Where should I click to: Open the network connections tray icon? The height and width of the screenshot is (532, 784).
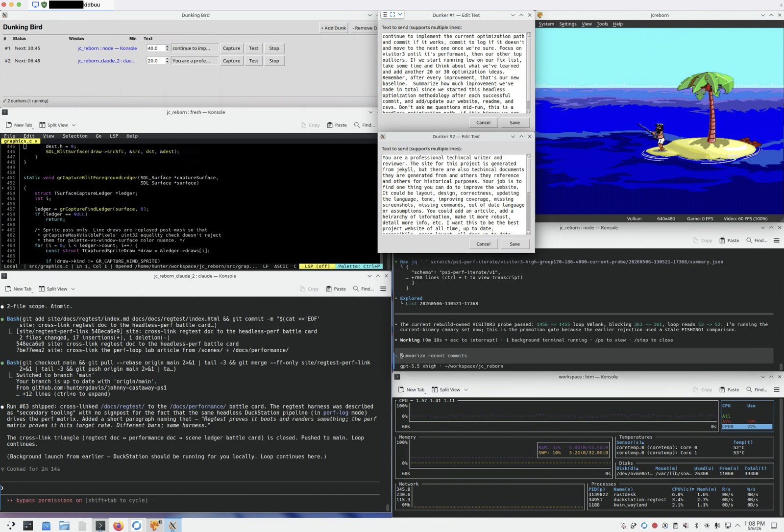[728, 526]
